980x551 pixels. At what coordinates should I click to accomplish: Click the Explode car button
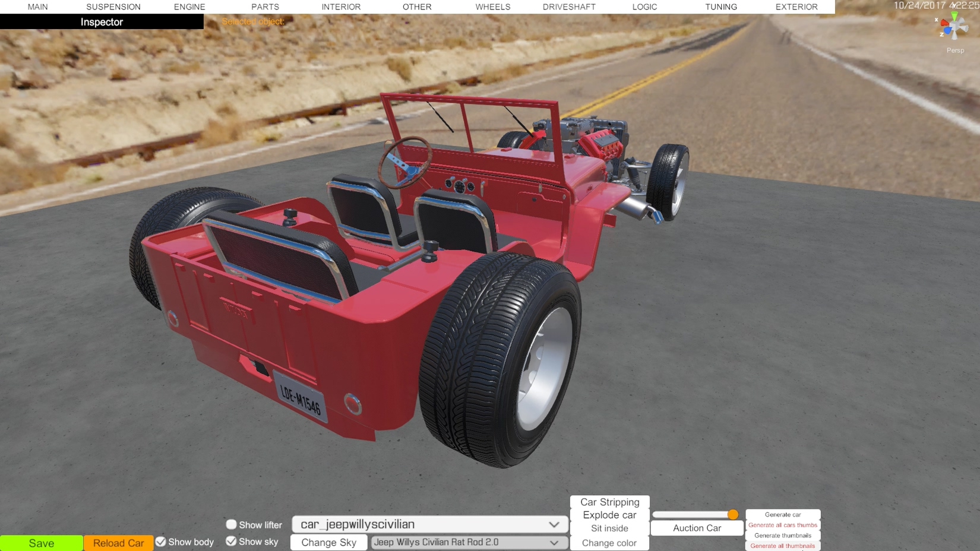(x=609, y=515)
